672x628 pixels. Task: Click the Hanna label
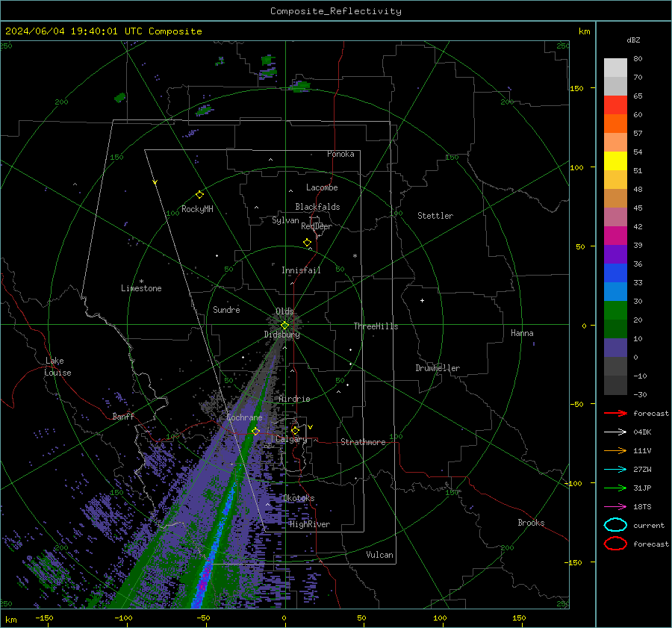[522, 333]
